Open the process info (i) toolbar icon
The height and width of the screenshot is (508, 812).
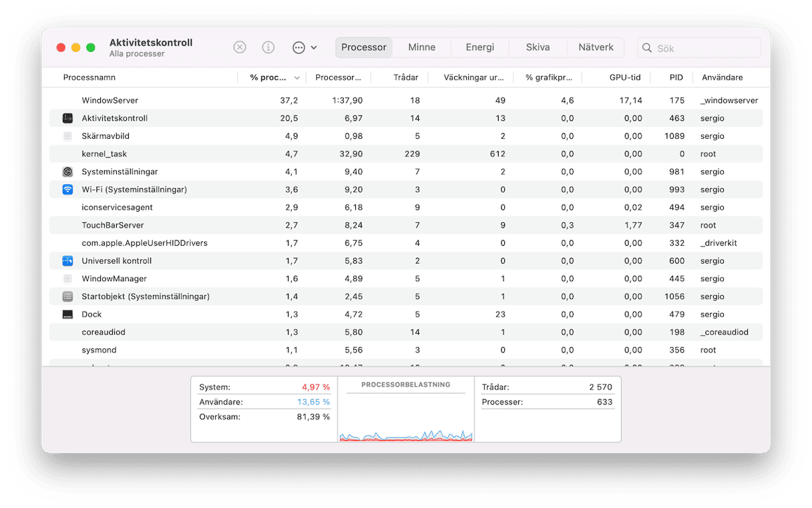(x=268, y=47)
